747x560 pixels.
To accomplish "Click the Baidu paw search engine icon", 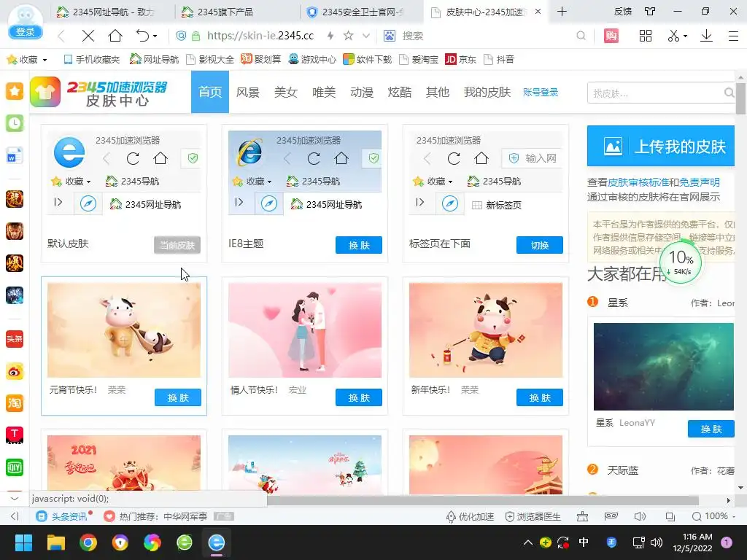I will 390,36.
